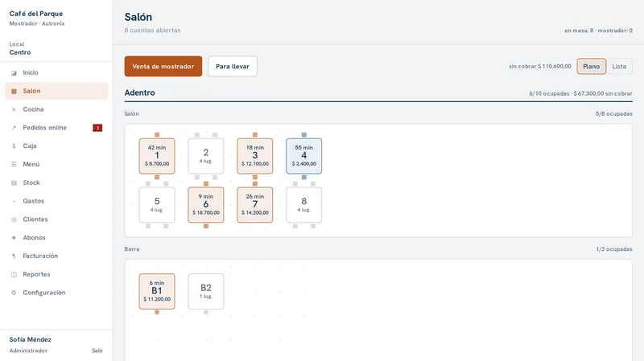This screenshot has height=361, width=644.
Task: Open the Caja section
Action: [x=56, y=146]
